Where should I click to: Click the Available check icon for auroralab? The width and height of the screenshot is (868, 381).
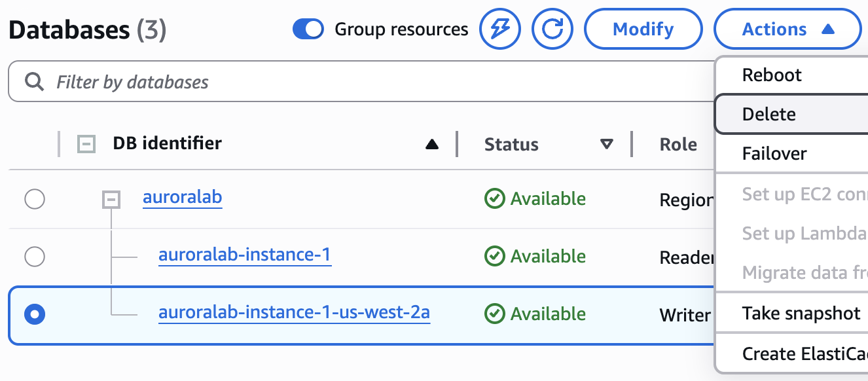point(494,198)
